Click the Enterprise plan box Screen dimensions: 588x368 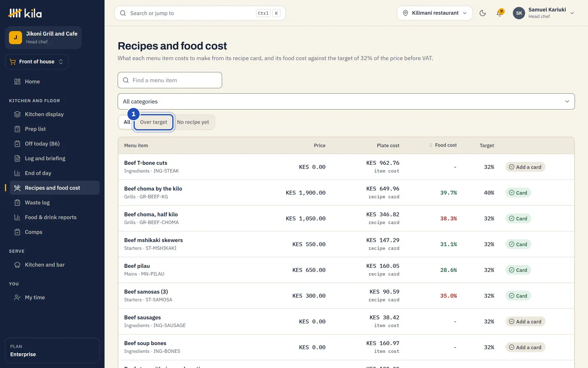[x=52, y=350]
